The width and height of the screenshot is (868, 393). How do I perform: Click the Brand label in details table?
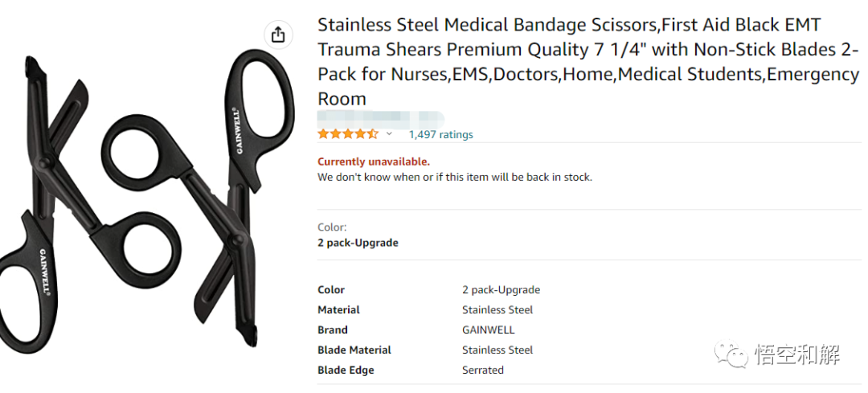pyautogui.click(x=333, y=330)
